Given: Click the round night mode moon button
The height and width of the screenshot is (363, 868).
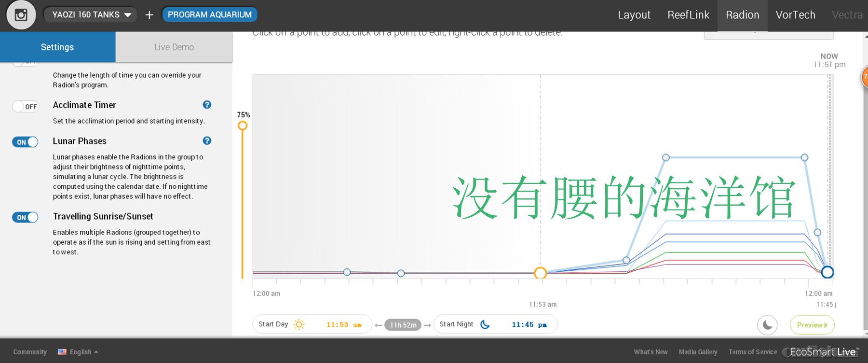Looking at the screenshot, I should (x=767, y=325).
